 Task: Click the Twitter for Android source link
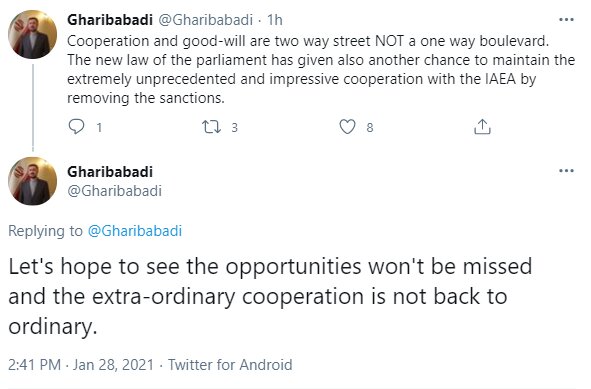coord(230,365)
